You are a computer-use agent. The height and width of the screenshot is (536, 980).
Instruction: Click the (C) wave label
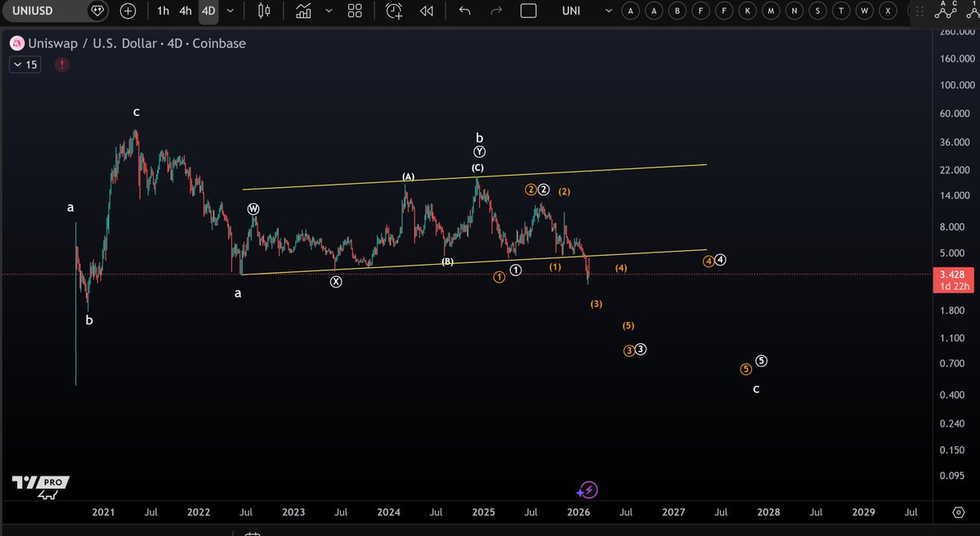pos(477,167)
